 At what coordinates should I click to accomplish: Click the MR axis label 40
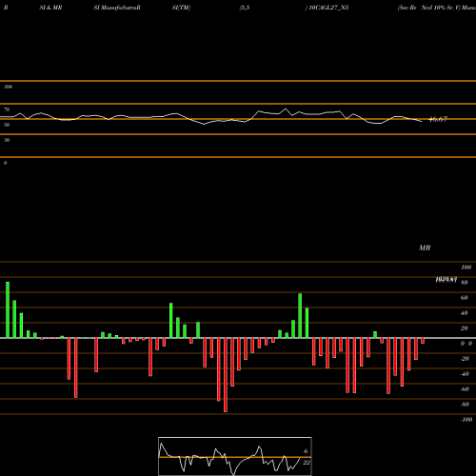pyautogui.click(x=464, y=313)
